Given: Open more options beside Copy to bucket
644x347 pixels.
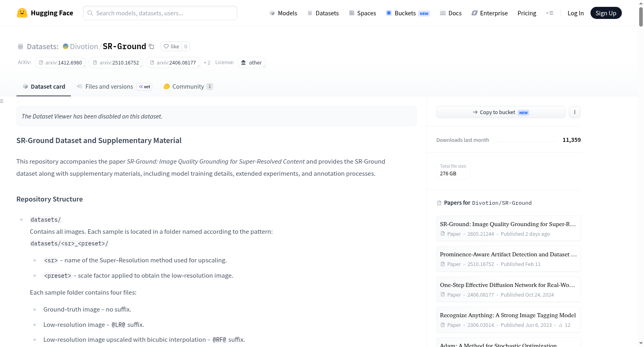Looking at the screenshot, I should click(575, 112).
